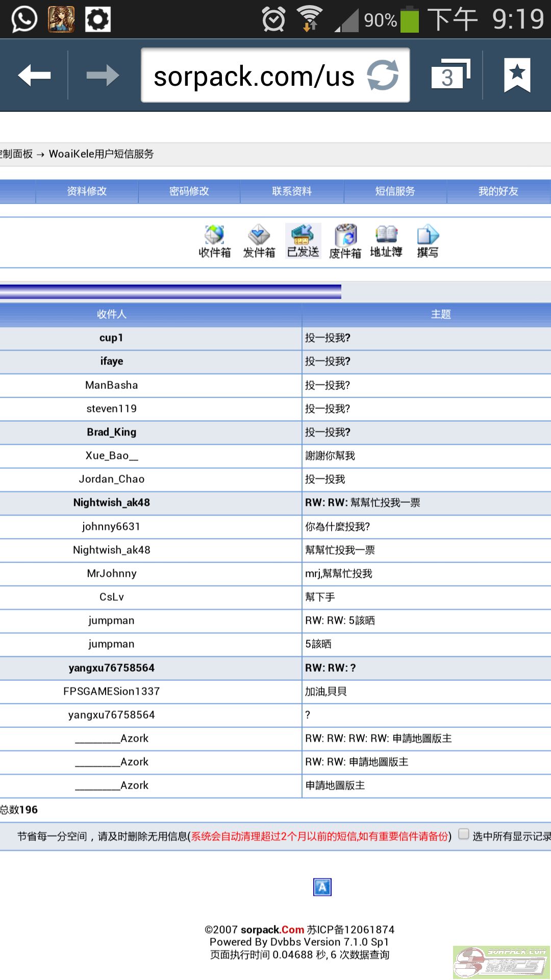This screenshot has height=980, width=551.
Task: Open the 废件箱 trash folder icon
Action: 345,241
